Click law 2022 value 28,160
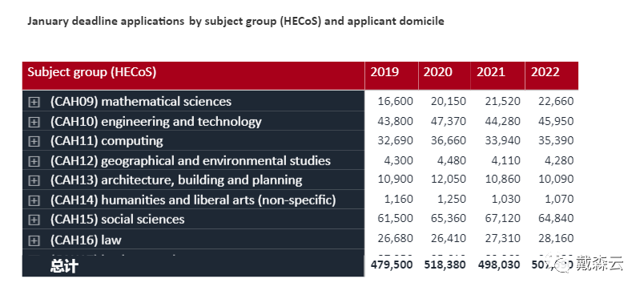This screenshot has height=291, width=644. point(556,238)
